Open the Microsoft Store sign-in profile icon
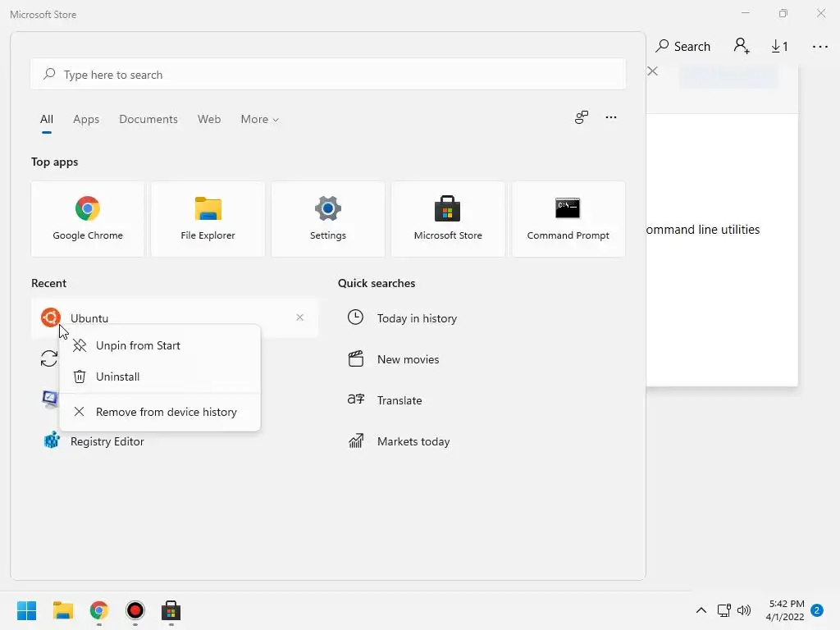840x630 pixels. (x=742, y=47)
